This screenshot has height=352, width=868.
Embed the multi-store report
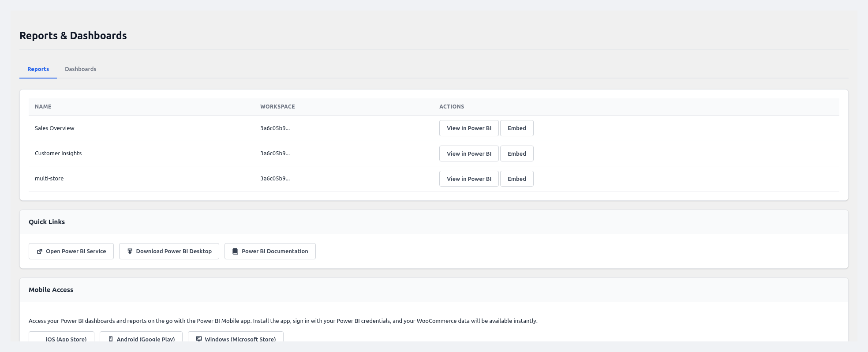(517, 179)
